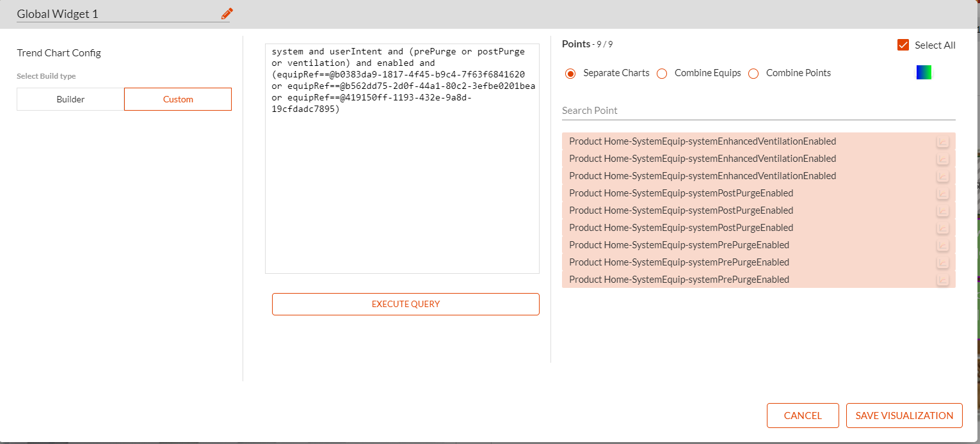This screenshot has height=444, width=980.
Task: Click the 'Points - 9 / 9' heading
Action: pos(587,44)
